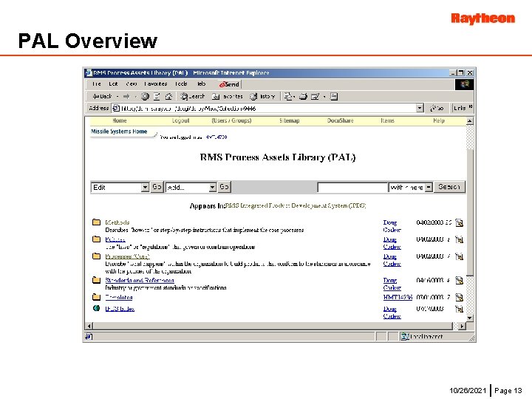Screen dimensions: 532x399
Task: Refresh the page using the Refresh icon
Action: [157, 96]
